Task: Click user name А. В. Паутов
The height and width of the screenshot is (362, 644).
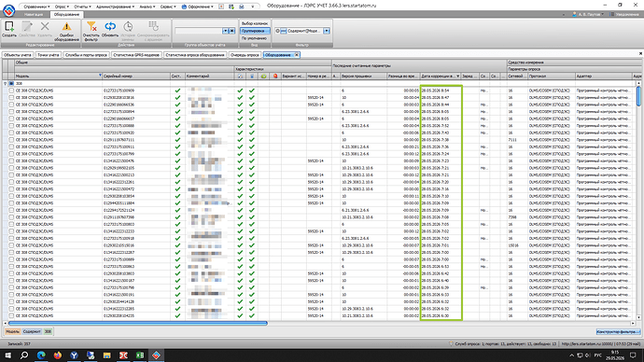Action: click(588, 14)
